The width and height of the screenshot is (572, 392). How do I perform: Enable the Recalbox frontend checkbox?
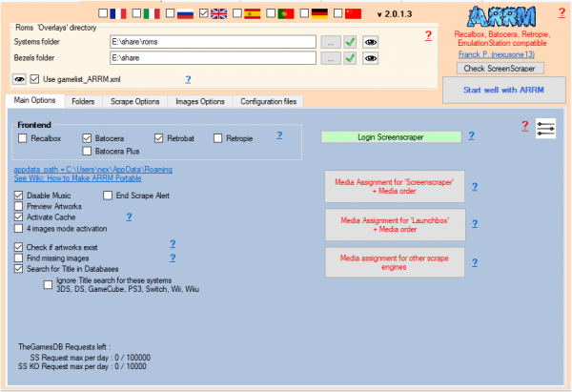click(23, 138)
